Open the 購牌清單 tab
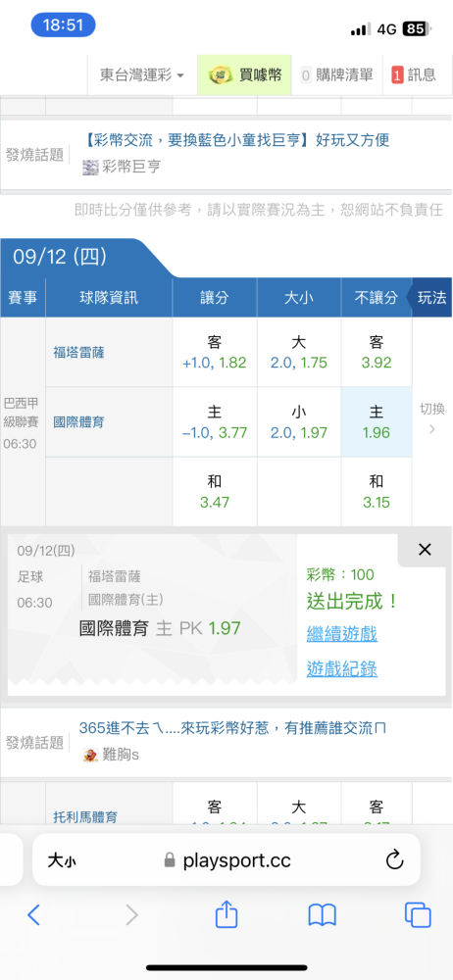Viewport: 453px width, 980px height. pyautogui.click(x=337, y=75)
